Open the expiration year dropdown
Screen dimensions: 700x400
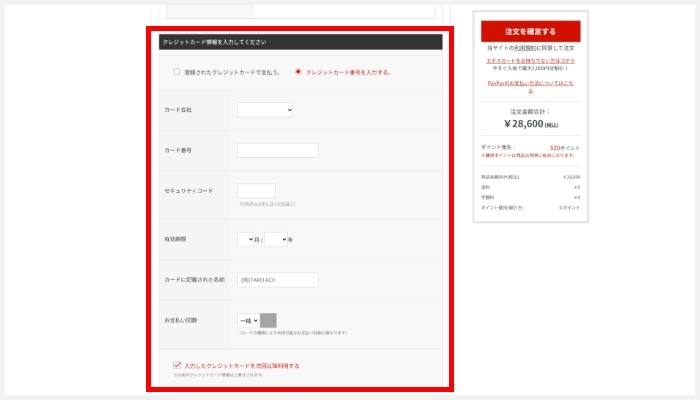[276, 239]
